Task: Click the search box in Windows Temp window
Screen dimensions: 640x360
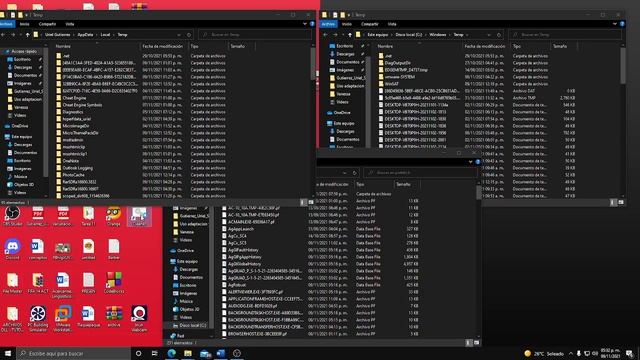Action: tap(565, 35)
